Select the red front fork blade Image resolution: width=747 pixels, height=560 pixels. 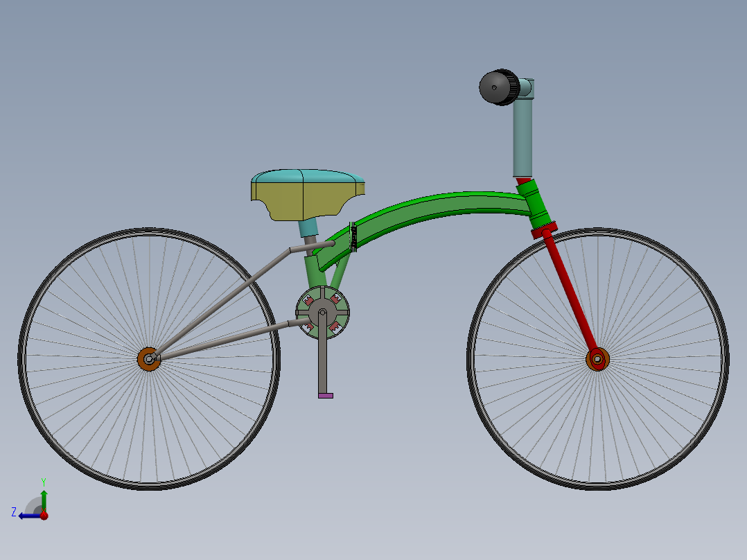tap(571, 292)
